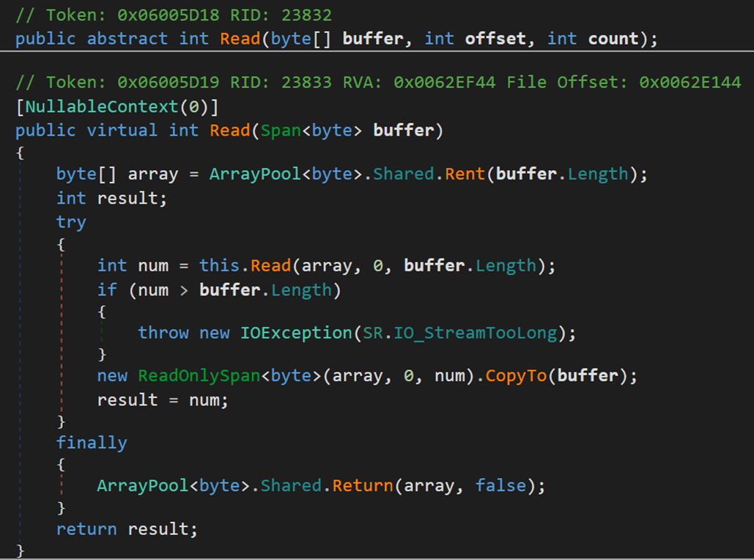
Task: Click Length in the if condition
Action: coord(301,290)
